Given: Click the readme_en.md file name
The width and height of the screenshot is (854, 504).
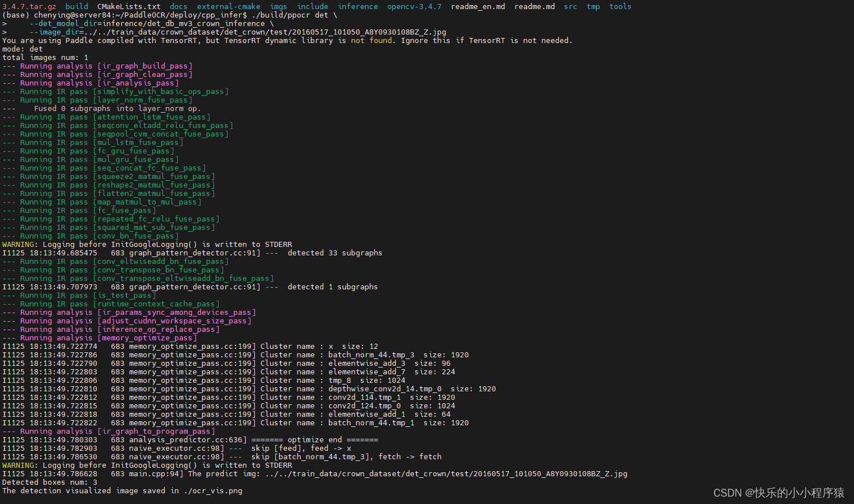Looking at the screenshot, I should coord(478,7).
